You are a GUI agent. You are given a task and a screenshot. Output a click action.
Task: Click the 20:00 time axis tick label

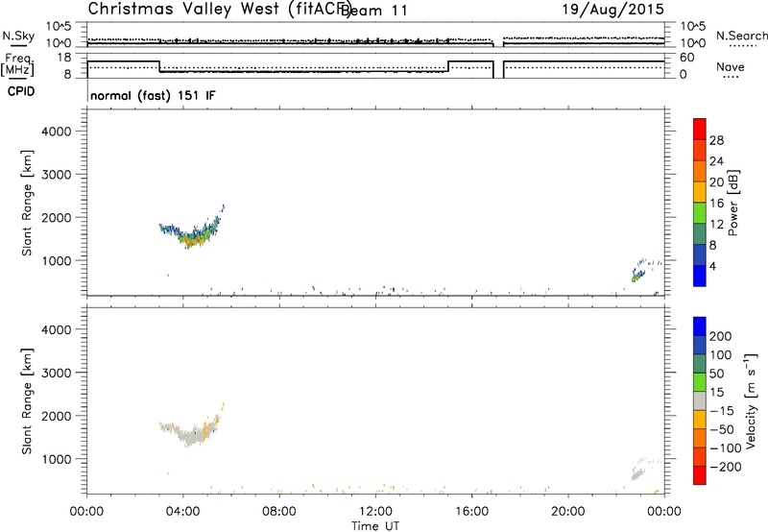coord(567,512)
